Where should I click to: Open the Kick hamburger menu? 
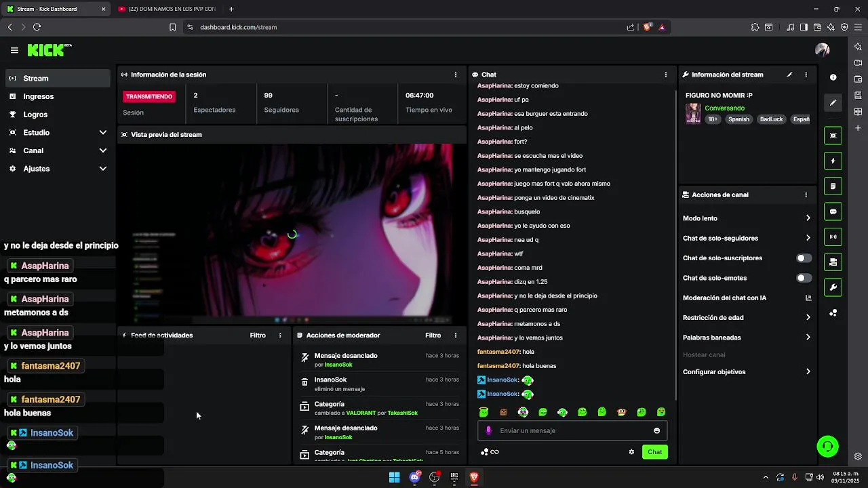(x=14, y=50)
